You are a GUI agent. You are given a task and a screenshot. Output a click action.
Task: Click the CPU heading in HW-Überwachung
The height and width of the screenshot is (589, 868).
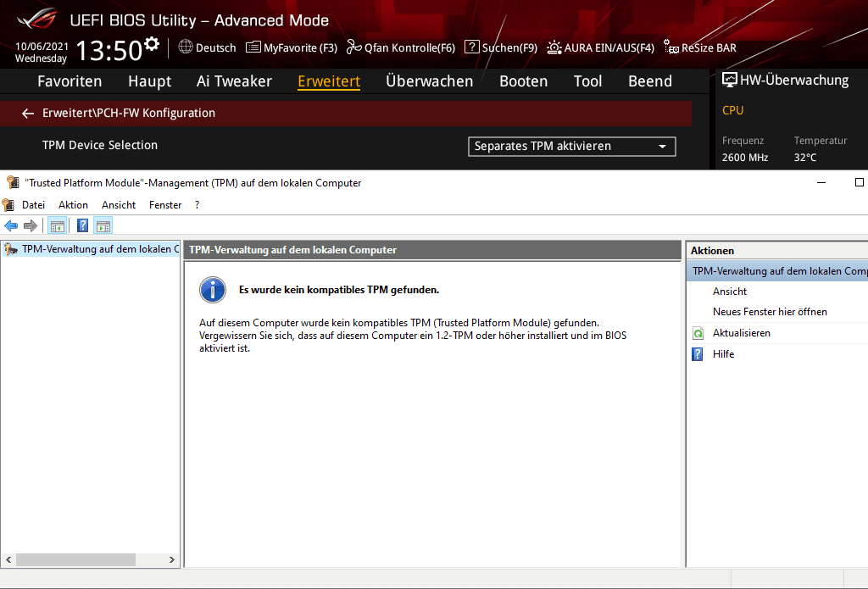[x=733, y=110]
